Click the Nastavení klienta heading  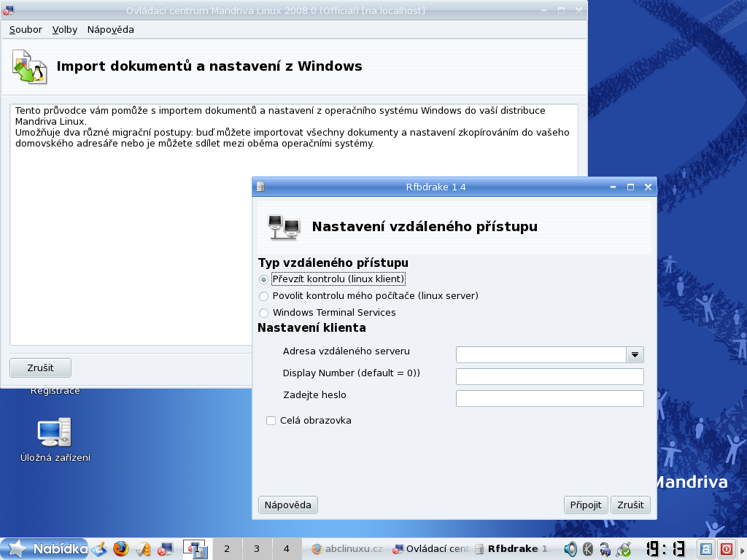[311, 327]
